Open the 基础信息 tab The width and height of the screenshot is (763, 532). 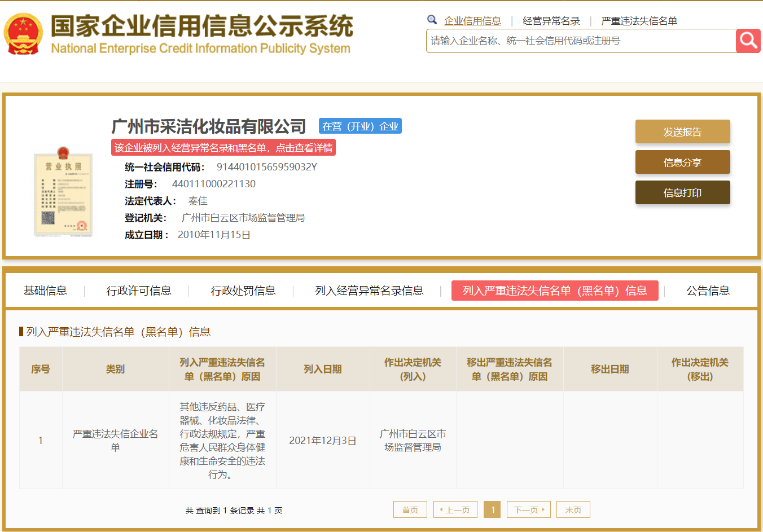click(x=45, y=291)
